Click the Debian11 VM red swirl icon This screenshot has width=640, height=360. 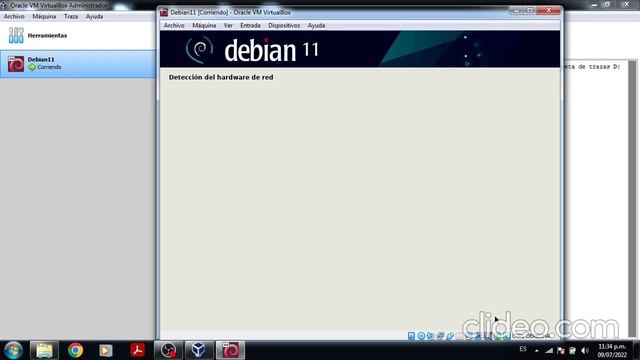tap(16, 64)
